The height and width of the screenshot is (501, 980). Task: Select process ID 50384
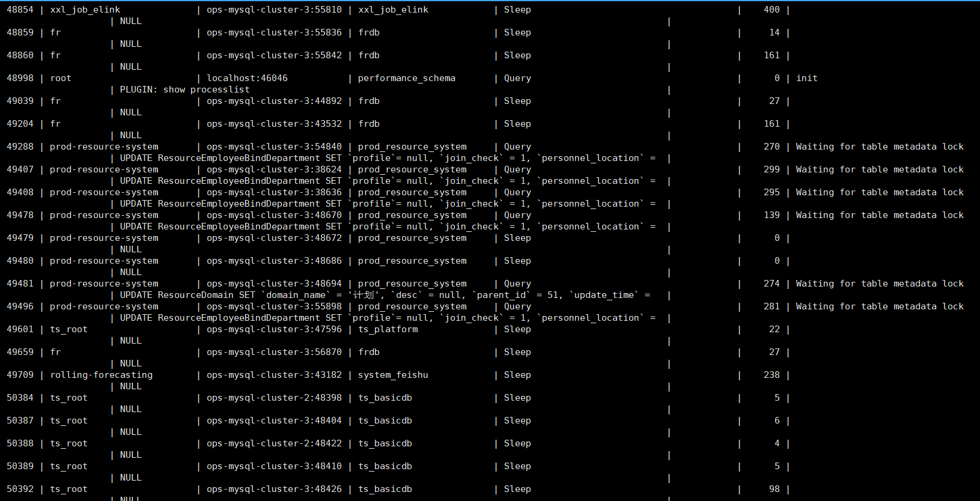pyautogui.click(x=20, y=398)
